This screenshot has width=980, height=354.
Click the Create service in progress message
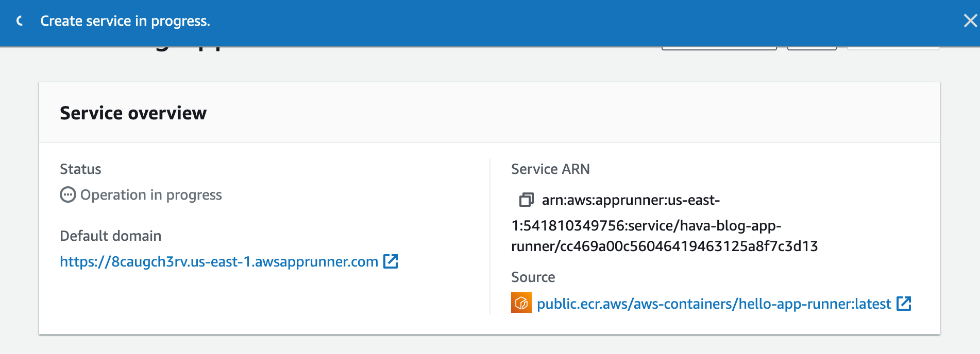125,21
